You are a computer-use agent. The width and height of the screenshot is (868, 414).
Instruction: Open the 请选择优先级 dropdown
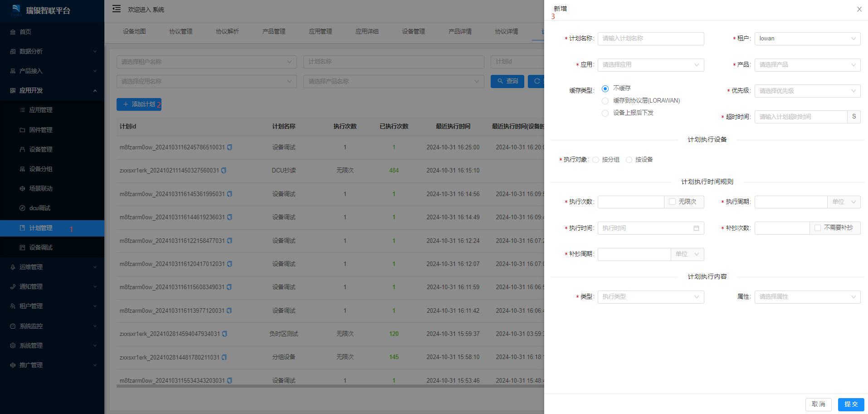tap(807, 91)
